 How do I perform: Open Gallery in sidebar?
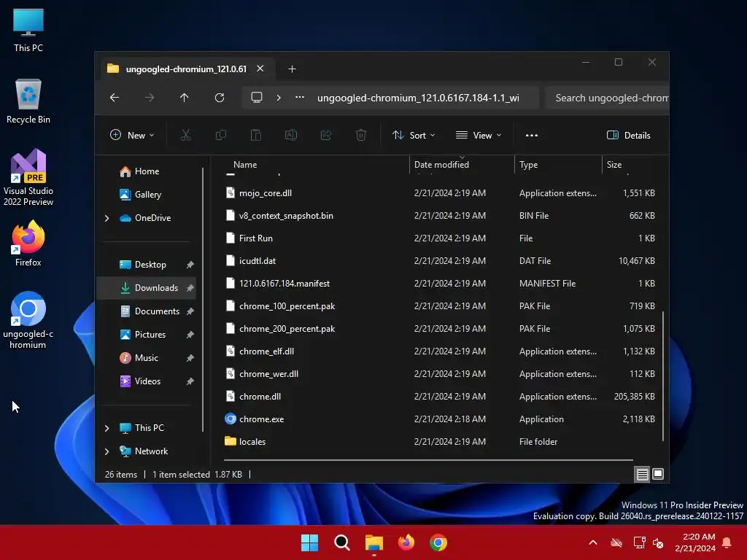[147, 195]
